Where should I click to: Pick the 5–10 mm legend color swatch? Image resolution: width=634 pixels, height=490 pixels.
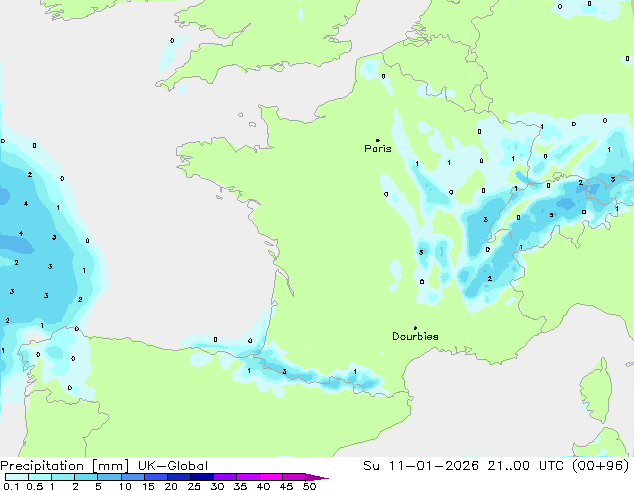[x=109, y=477]
